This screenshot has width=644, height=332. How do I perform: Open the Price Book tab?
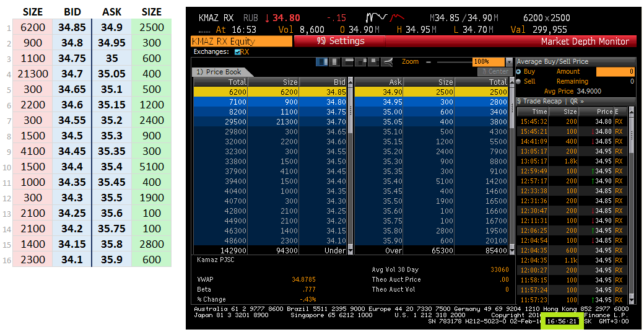tap(221, 72)
